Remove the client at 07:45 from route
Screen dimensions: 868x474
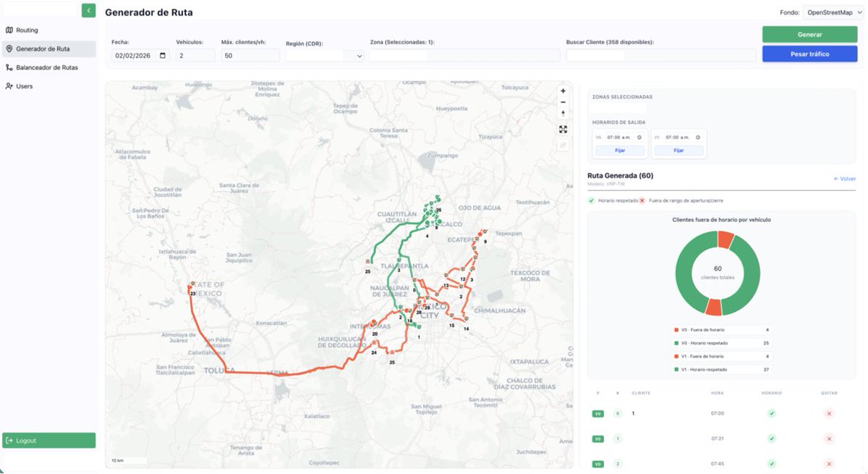click(x=829, y=464)
